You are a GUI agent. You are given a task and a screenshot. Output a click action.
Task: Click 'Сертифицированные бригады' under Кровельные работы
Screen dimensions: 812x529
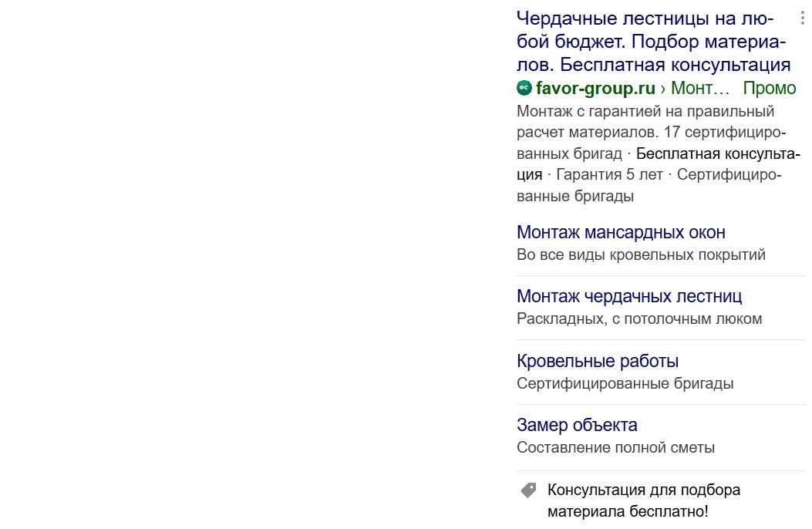pyautogui.click(x=625, y=383)
